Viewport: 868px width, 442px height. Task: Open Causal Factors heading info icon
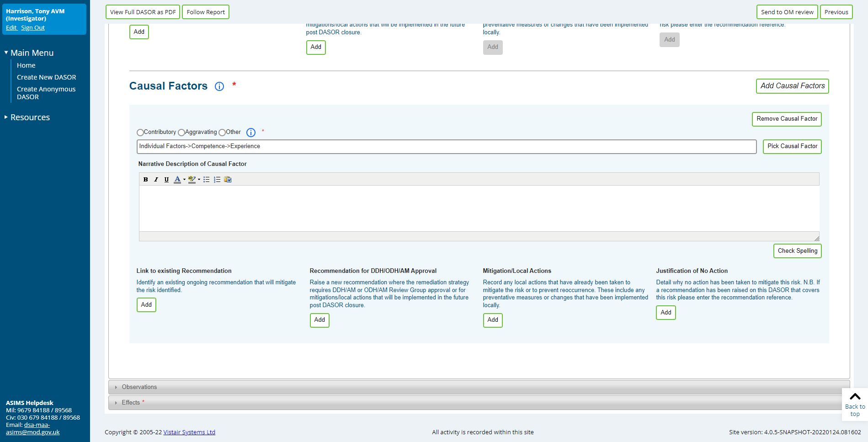click(x=219, y=86)
